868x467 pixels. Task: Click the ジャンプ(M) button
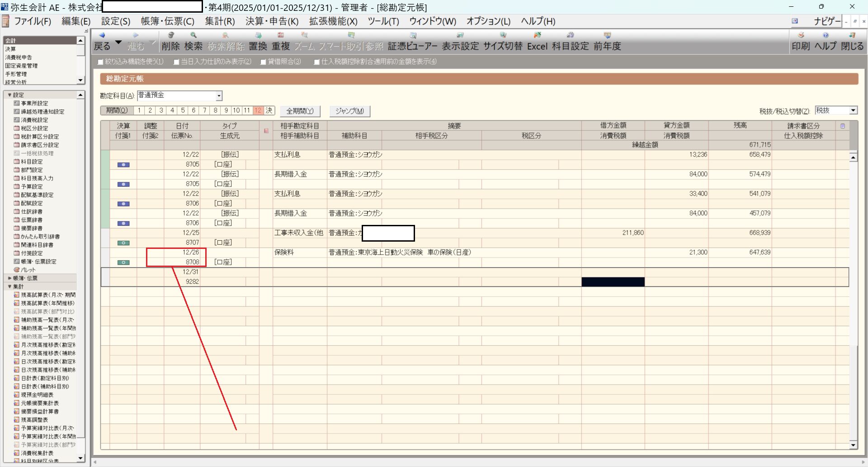349,111
